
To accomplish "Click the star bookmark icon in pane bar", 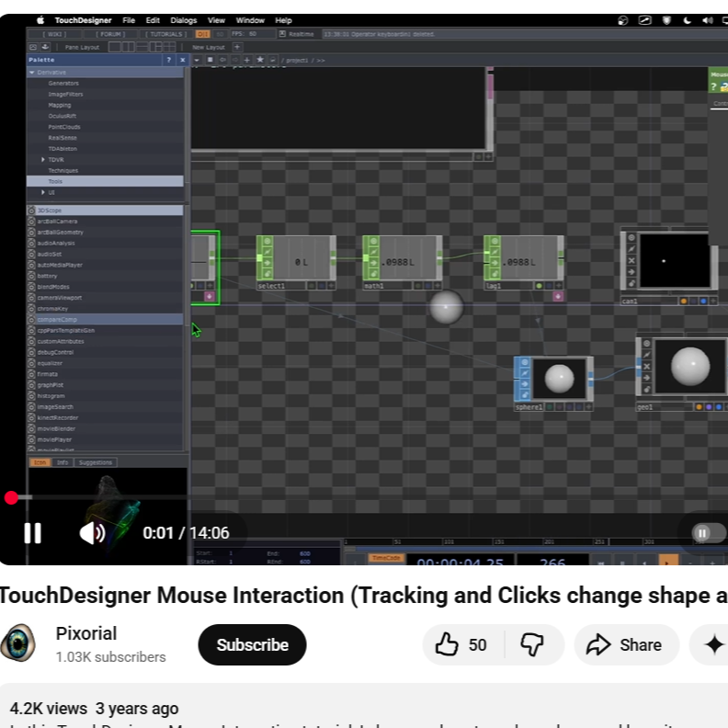I will coord(260,60).
